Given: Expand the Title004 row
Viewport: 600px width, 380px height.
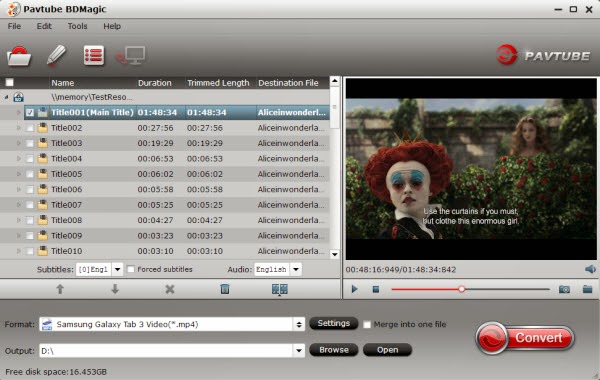Looking at the screenshot, I should click(x=18, y=159).
